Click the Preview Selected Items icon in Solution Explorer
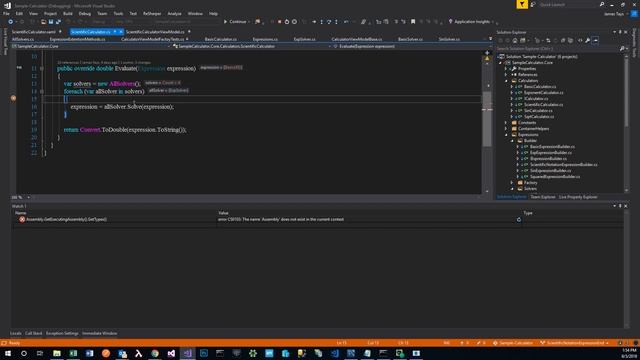640x360 pixels. coord(596,40)
